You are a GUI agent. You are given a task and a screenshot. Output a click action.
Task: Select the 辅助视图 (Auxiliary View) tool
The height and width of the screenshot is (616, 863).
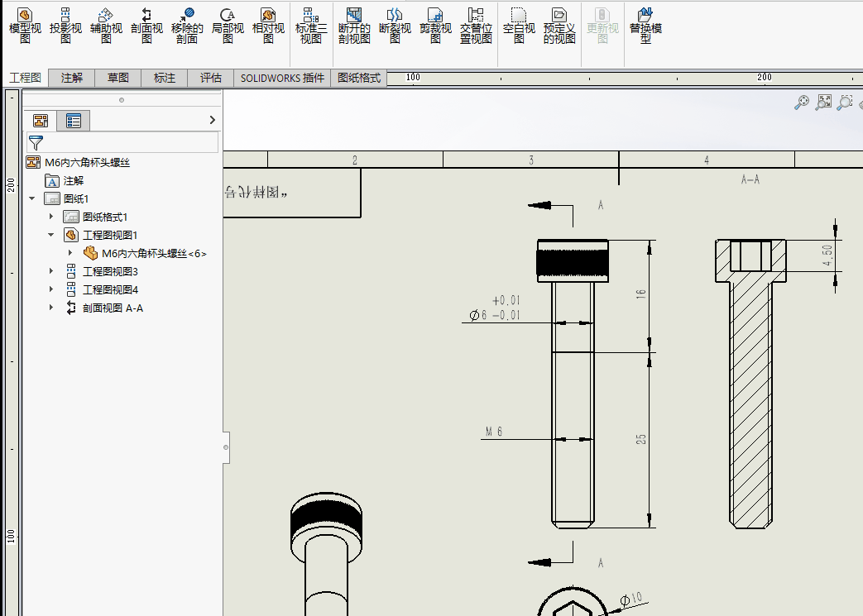coord(106,26)
